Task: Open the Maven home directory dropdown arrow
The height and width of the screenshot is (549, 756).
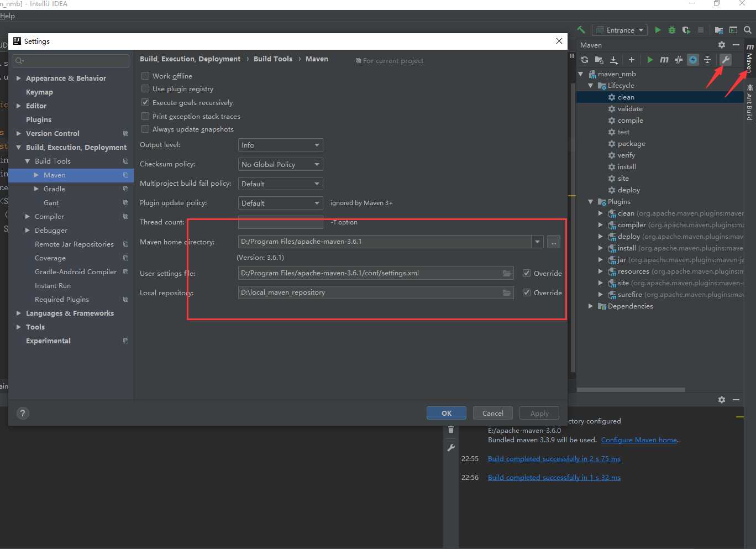Action: pos(537,242)
